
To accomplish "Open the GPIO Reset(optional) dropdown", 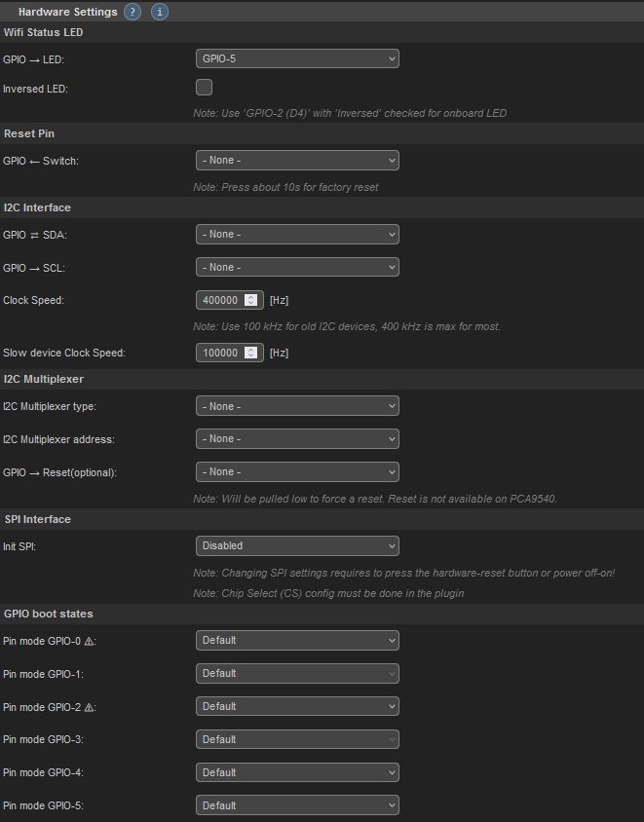I will point(297,472).
